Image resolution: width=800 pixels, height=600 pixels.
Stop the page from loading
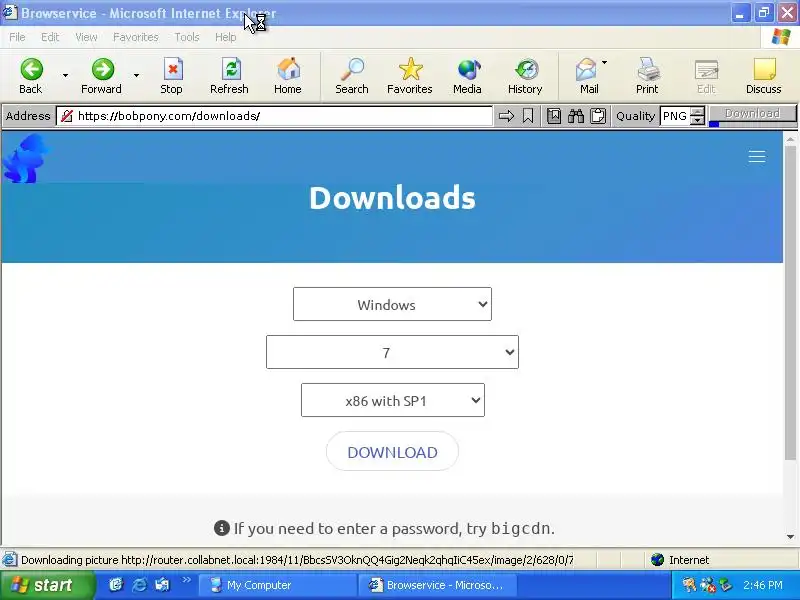pos(172,76)
